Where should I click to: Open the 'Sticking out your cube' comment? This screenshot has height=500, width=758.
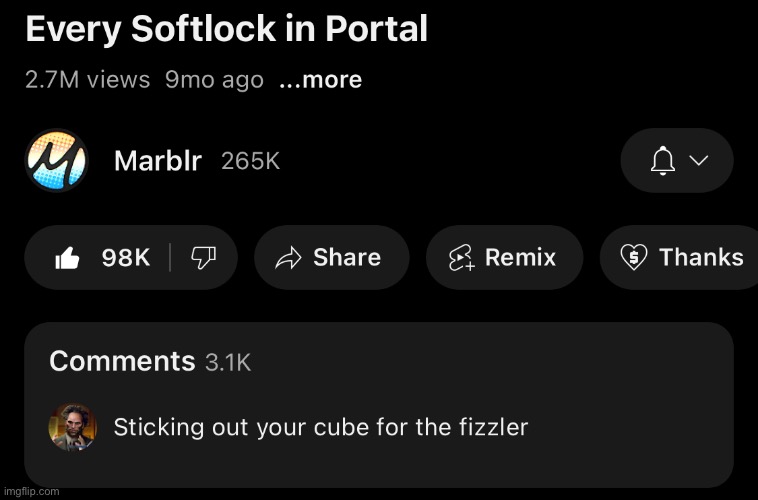[x=321, y=427]
